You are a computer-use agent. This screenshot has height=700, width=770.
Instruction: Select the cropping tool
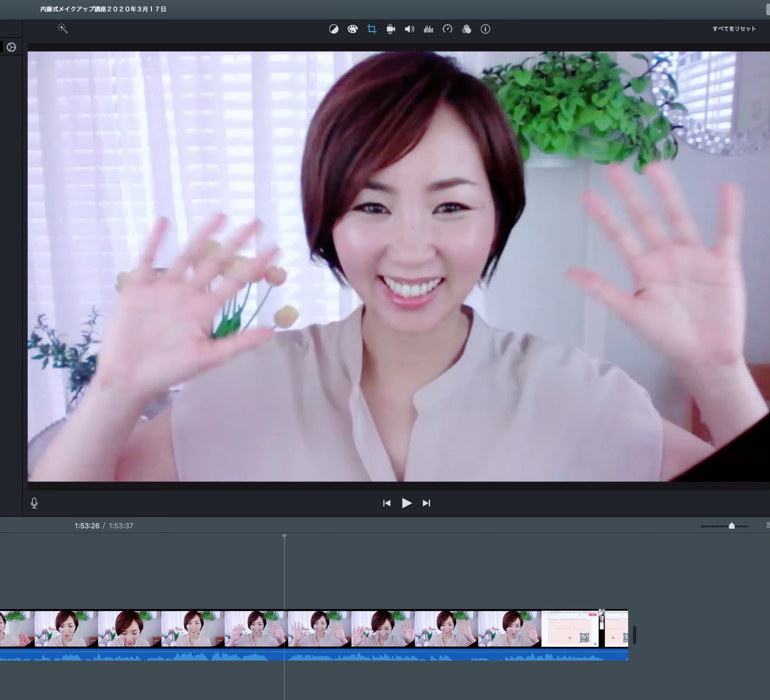click(371, 29)
